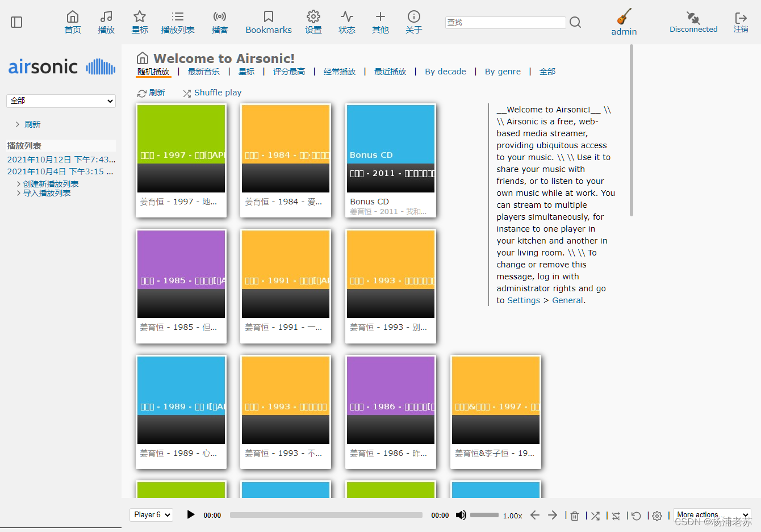Screen dimensions: 761x532
Task: Follow the Settings link in welcome message
Action: pyautogui.click(x=524, y=300)
